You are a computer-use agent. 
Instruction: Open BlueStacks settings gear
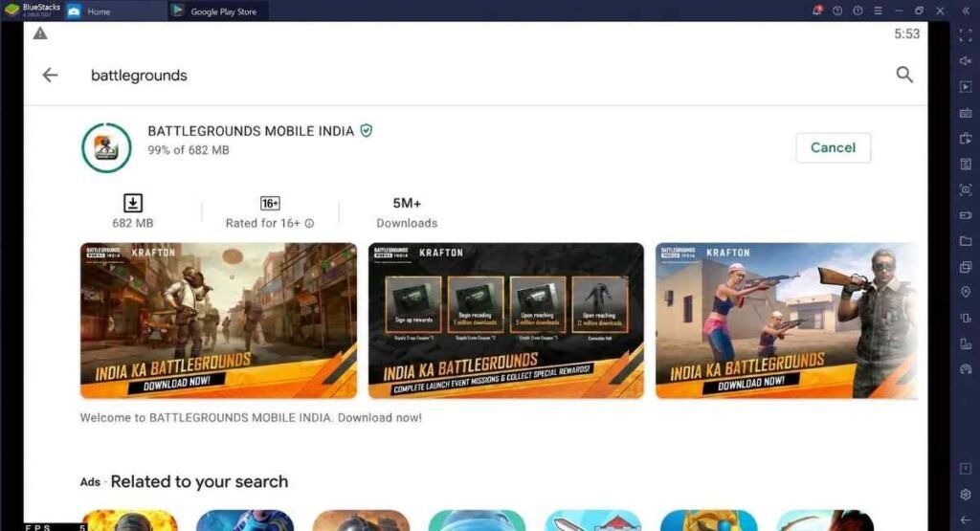(966, 494)
